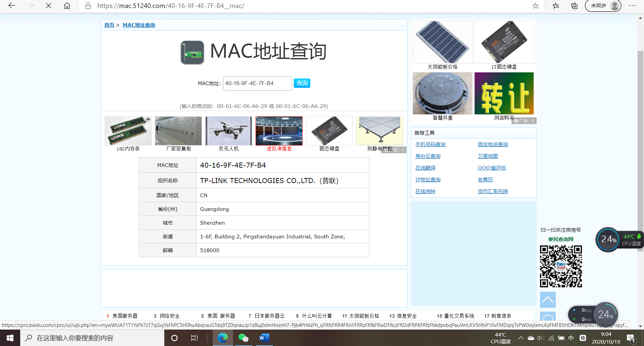Open the Collections icon

(x=574, y=6)
